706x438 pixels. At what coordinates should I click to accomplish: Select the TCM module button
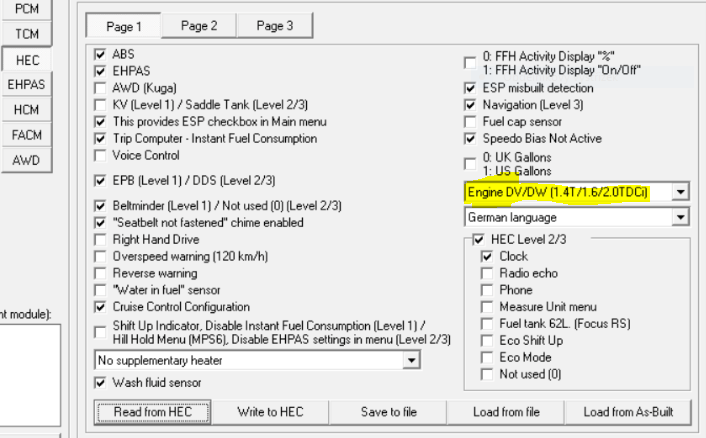tap(27, 34)
